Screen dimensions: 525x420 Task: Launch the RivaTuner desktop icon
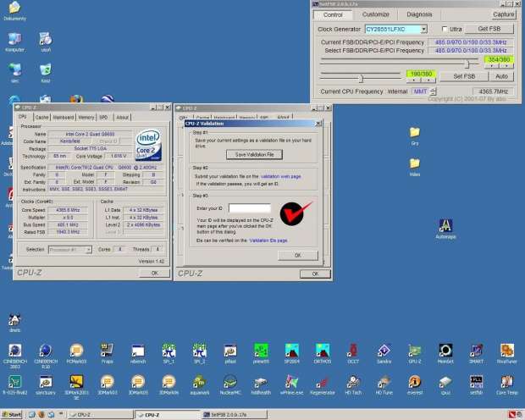click(507, 351)
